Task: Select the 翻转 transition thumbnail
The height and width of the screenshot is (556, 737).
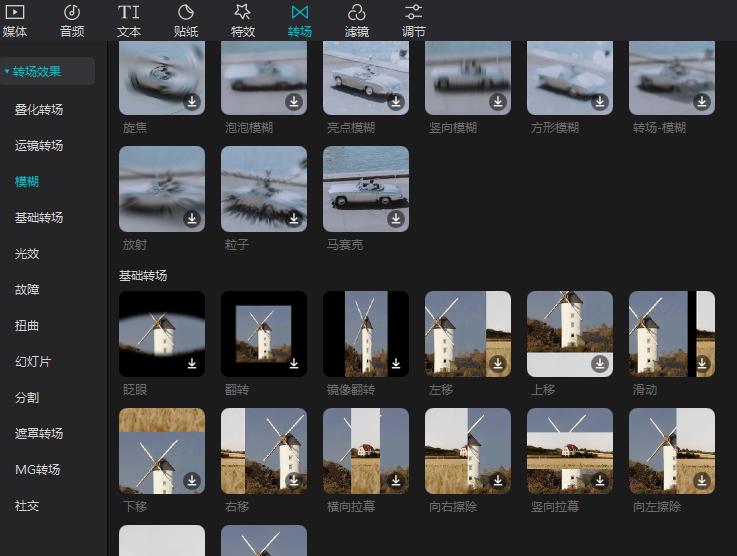Action: [x=264, y=334]
